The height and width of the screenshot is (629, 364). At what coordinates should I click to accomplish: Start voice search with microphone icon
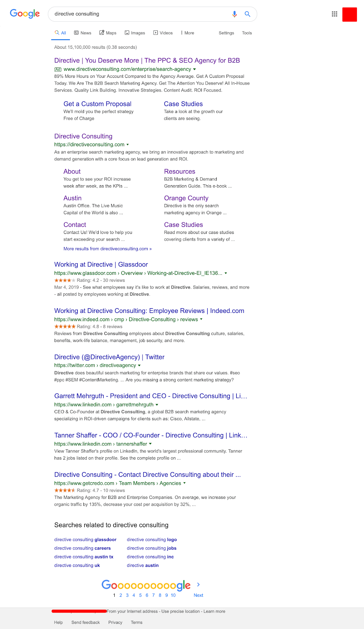click(x=234, y=14)
